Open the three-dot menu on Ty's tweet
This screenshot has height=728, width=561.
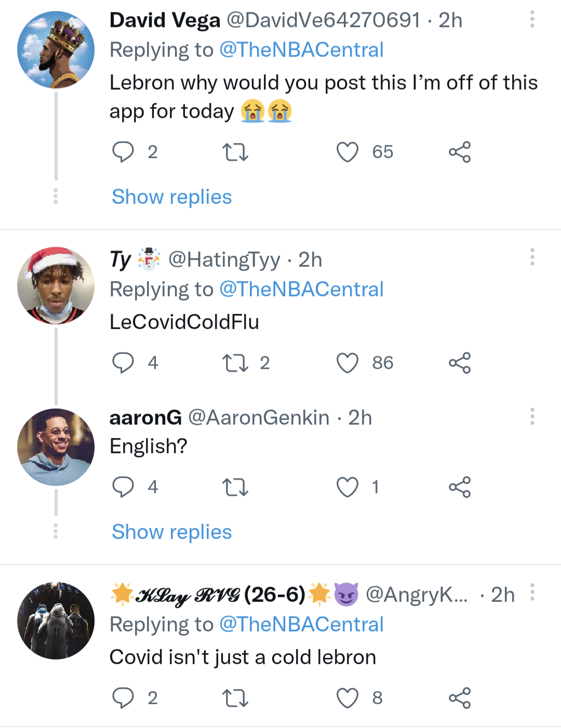click(x=532, y=257)
